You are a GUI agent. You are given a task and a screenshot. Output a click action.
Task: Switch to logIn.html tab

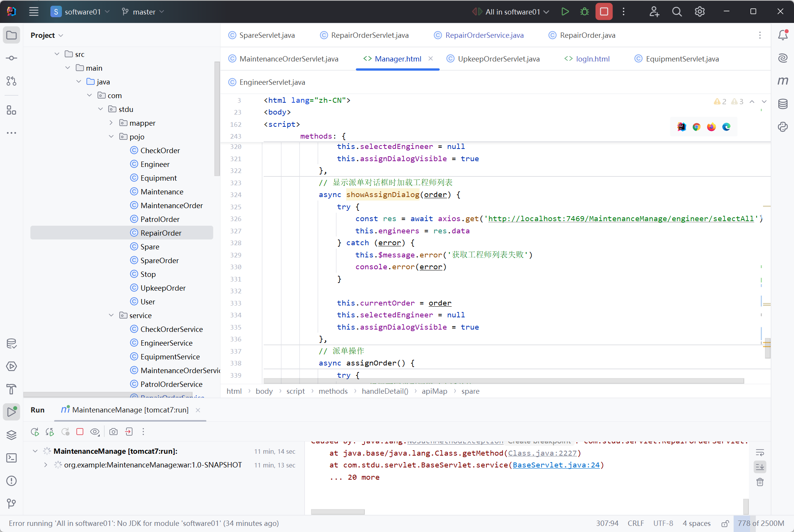point(592,59)
